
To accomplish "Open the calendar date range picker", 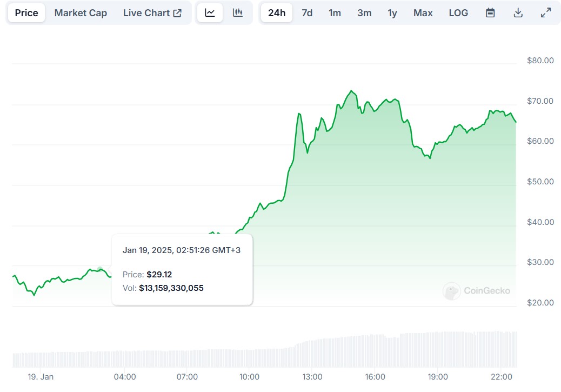I will (x=490, y=13).
